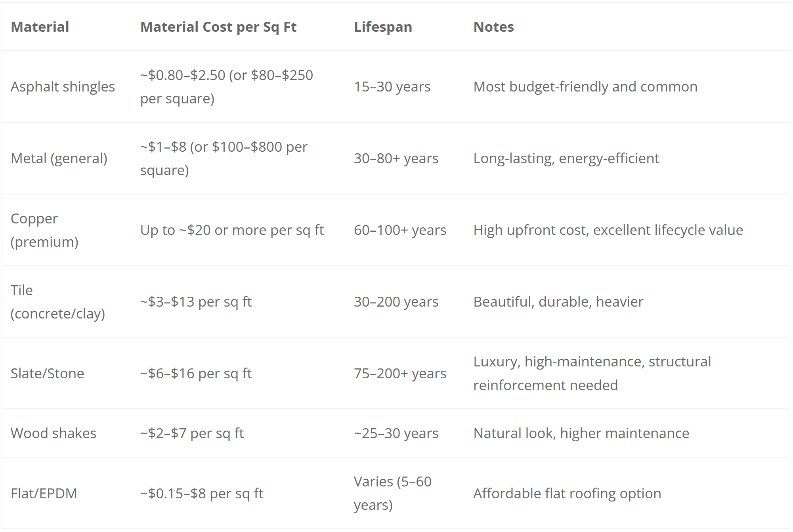
Task: Select the 'Natural look, higher maintenance' note
Action: tap(581, 433)
